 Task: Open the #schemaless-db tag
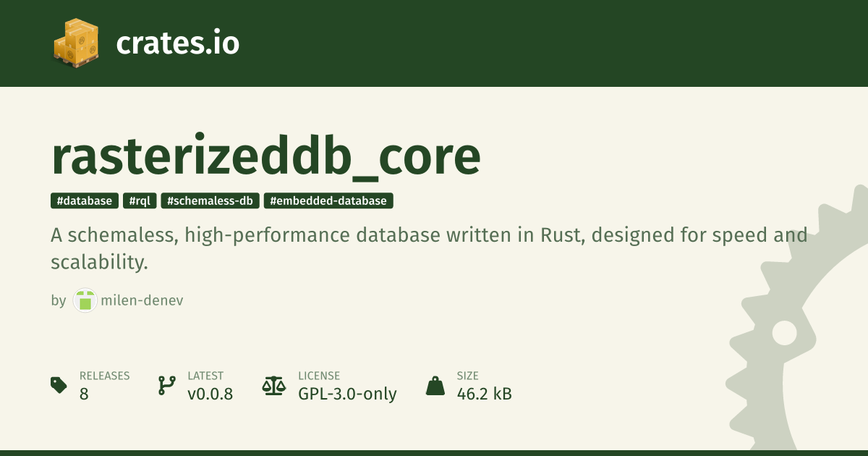[x=210, y=200]
